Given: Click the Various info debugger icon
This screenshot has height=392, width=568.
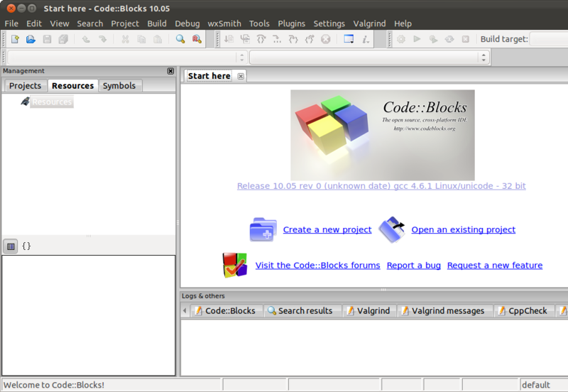Looking at the screenshot, I should 366,39.
